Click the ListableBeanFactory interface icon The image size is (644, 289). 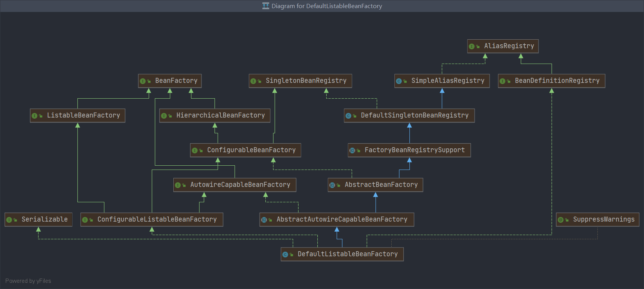pyautogui.click(x=34, y=116)
